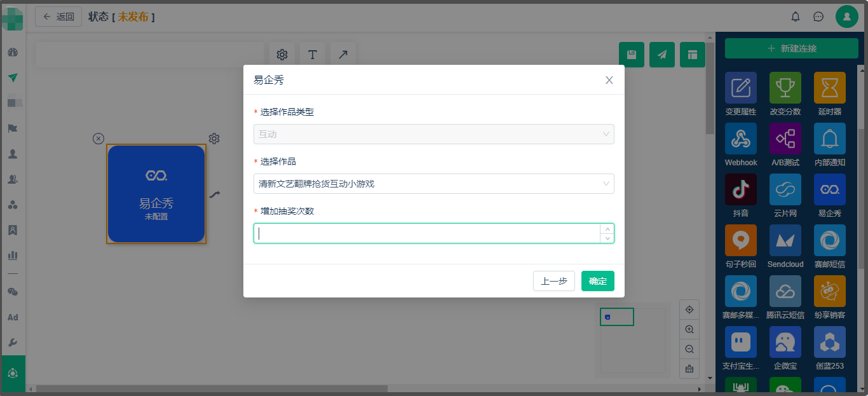Click the notification bell icon
This screenshot has height=396, width=868.
796,17
